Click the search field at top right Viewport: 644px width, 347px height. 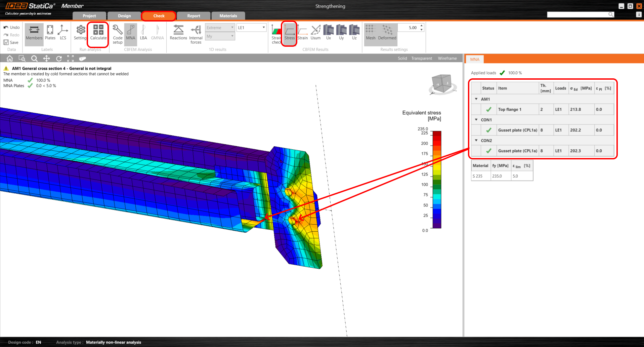click(578, 14)
